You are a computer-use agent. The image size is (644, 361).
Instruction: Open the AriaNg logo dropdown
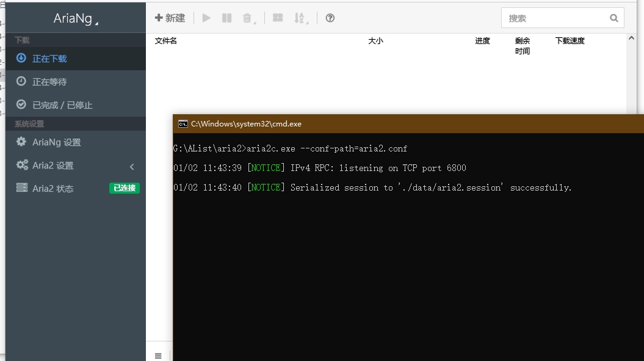click(76, 18)
